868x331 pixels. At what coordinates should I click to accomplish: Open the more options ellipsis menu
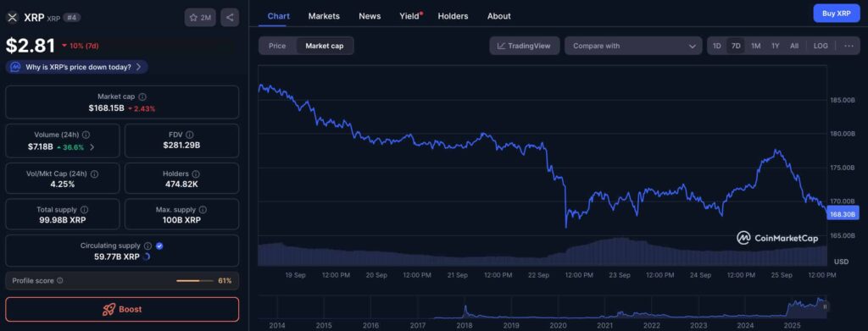849,46
